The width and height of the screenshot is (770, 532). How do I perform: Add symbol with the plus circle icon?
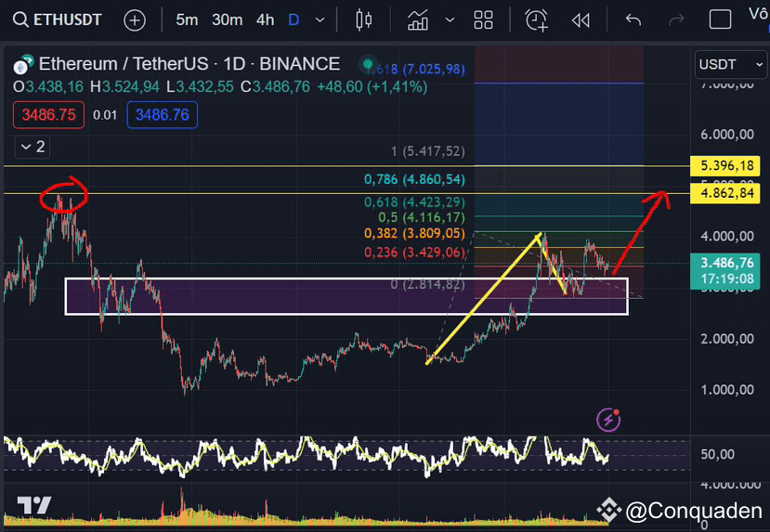click(135, 20)
